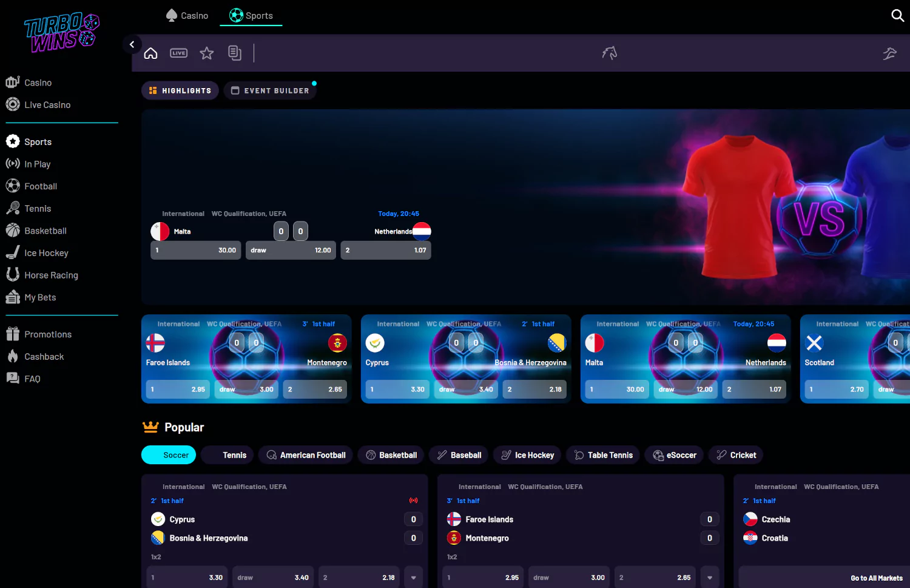Pick draw 3.00 on Faroe Islands carousel card
The width and height of the screenshot is (910, 588).
coord(246,390)
